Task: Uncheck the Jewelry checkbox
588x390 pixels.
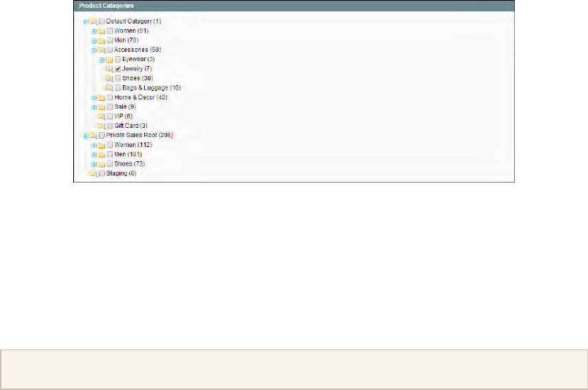Action: 118,69
